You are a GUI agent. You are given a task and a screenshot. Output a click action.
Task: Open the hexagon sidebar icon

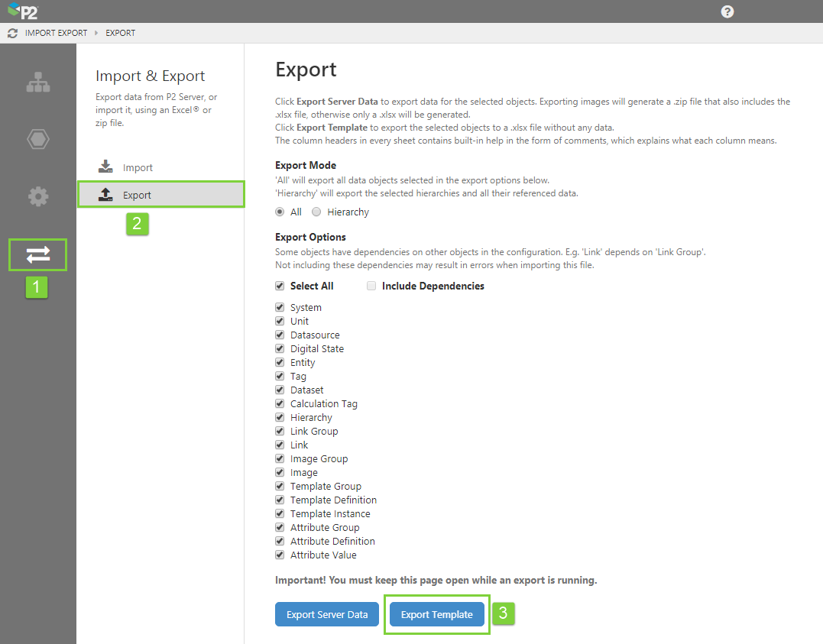click(x=37, y=140)
